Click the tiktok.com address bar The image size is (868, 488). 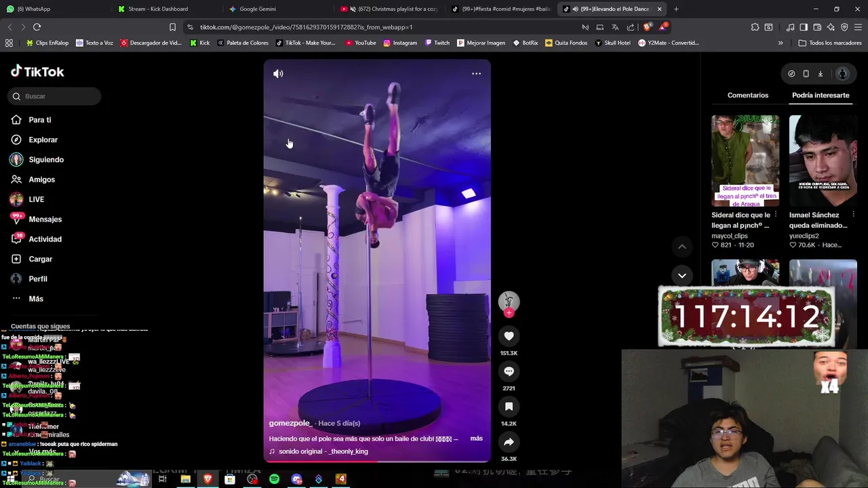(x=380, y=27)
